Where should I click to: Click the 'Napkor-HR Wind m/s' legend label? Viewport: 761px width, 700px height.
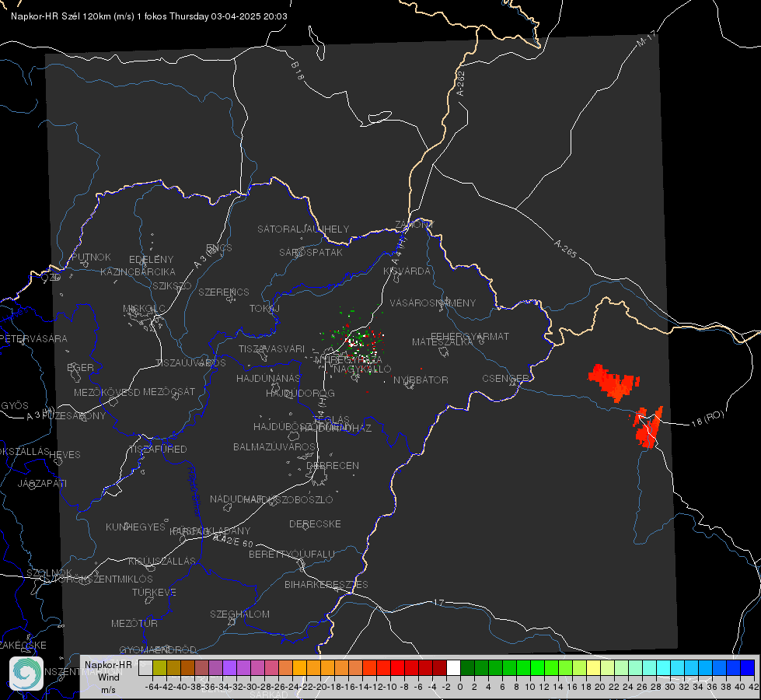[x=108, y=677]
